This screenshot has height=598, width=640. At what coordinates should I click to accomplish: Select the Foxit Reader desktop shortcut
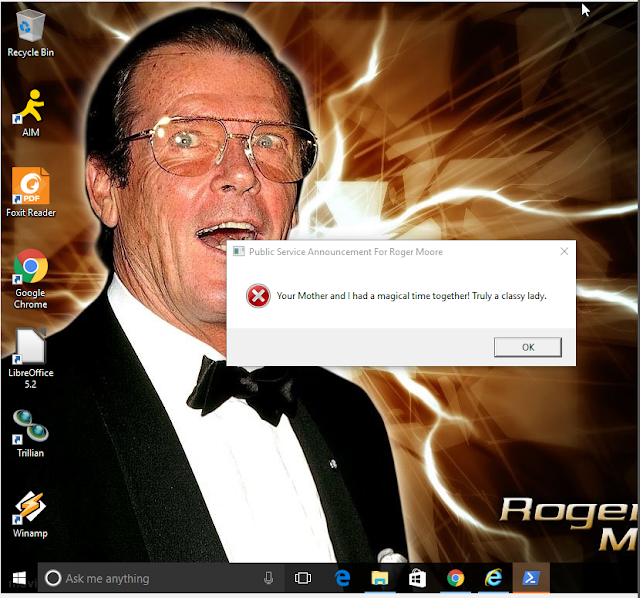tap(31, 192)
